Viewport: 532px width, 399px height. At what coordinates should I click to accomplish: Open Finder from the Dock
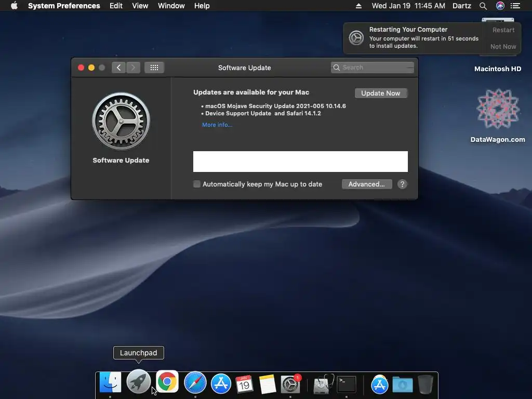[x=110, y=383]
